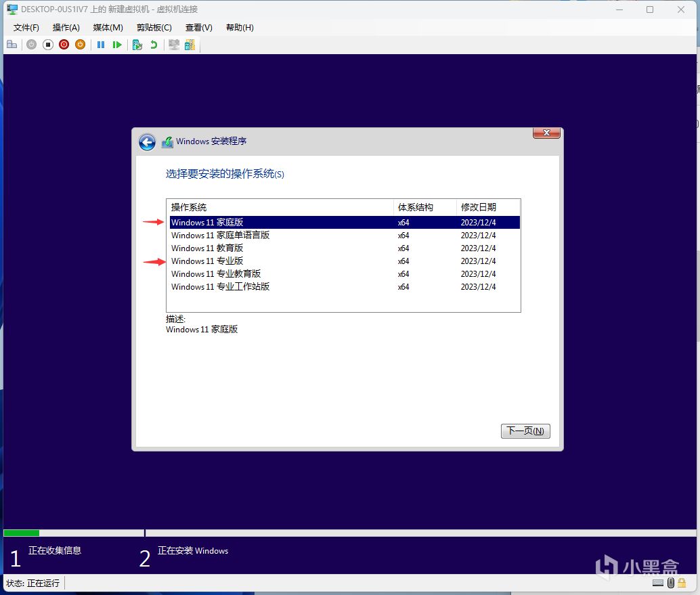
Task: Select Windows 11 家庭单语言版
Action: (344, 236)
